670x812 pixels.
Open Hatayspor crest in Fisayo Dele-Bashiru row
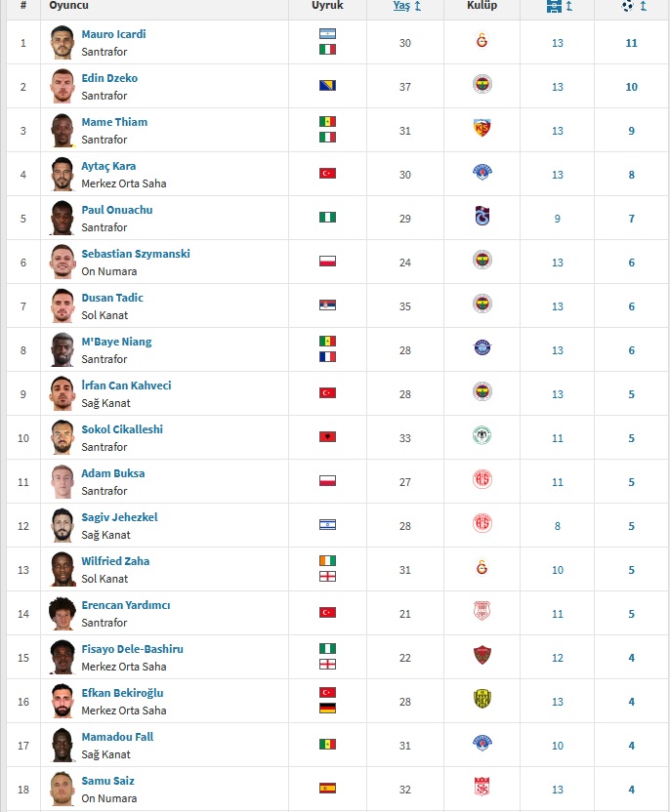coord(482,655)
